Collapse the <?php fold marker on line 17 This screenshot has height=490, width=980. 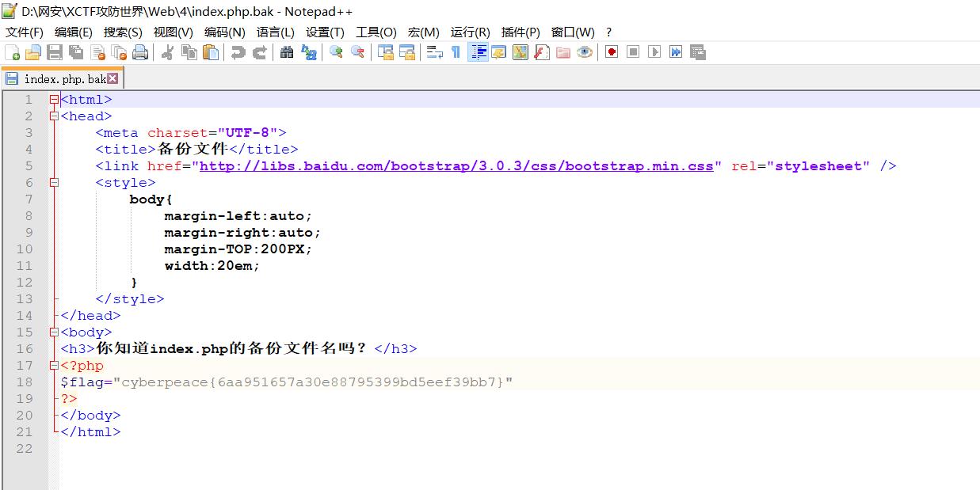(54, 366)
